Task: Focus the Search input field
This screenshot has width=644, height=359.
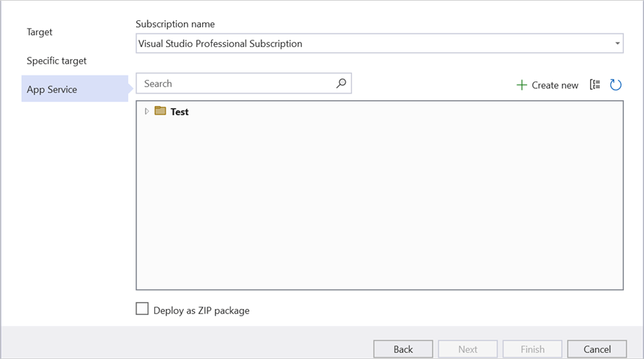Action: 243,84
